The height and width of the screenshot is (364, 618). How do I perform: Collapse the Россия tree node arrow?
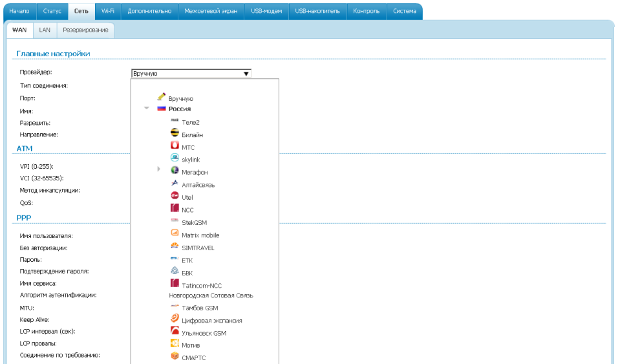pos(147,108)
